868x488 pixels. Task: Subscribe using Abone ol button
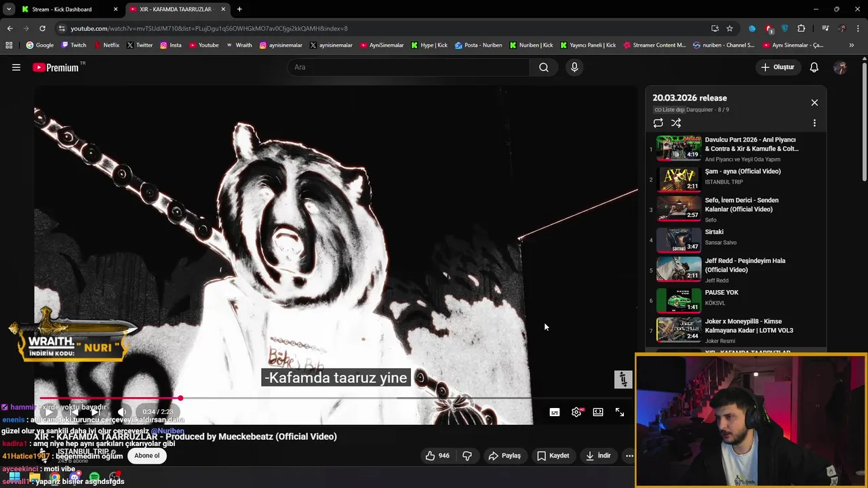click(x=146, y=455)
